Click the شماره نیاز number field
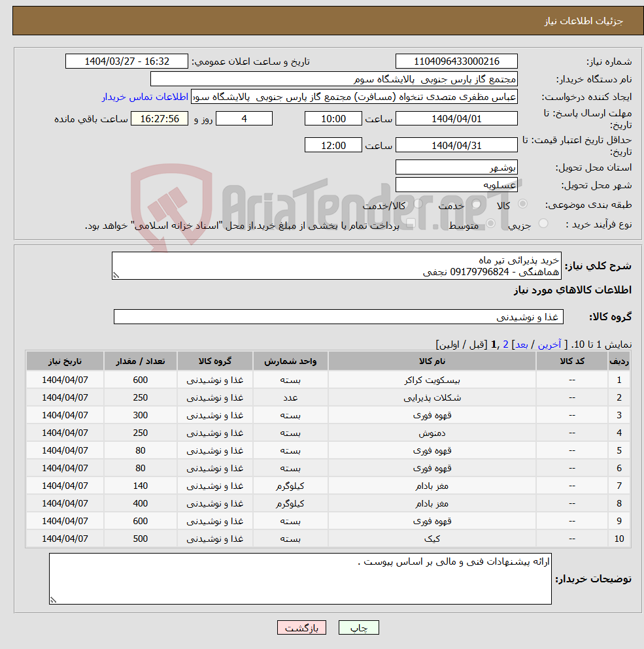 pyautogui.click(x=456, y=61)
